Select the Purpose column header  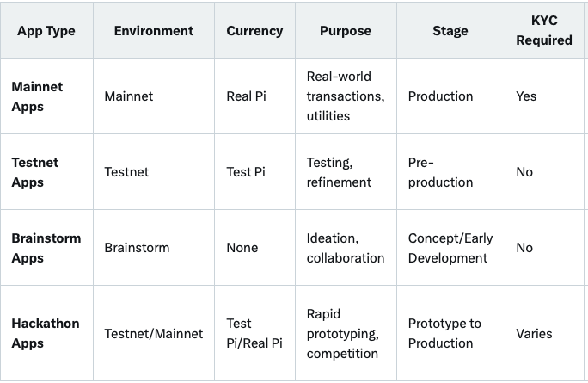[x=346, y=31]
